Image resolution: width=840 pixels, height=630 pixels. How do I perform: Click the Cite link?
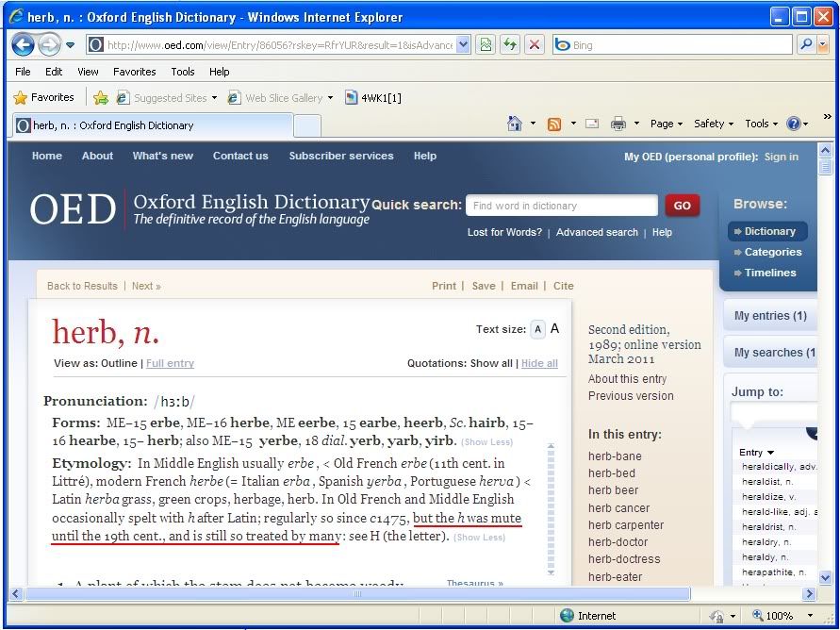point(563,286)
